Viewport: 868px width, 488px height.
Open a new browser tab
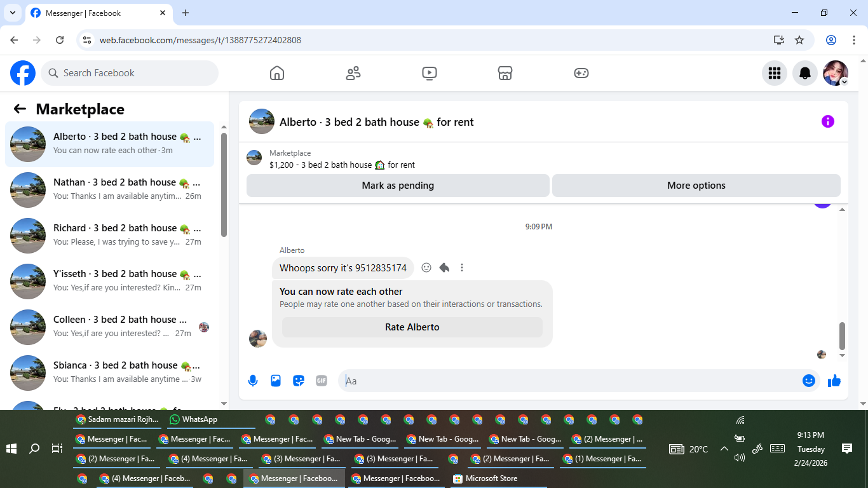(x=186, y=13)
